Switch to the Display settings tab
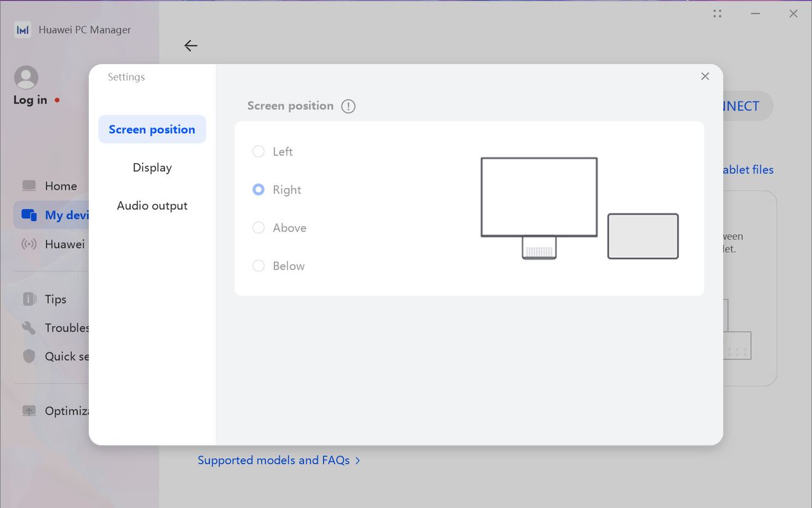This screenshot has height=508, width=812. coord(152,168)
